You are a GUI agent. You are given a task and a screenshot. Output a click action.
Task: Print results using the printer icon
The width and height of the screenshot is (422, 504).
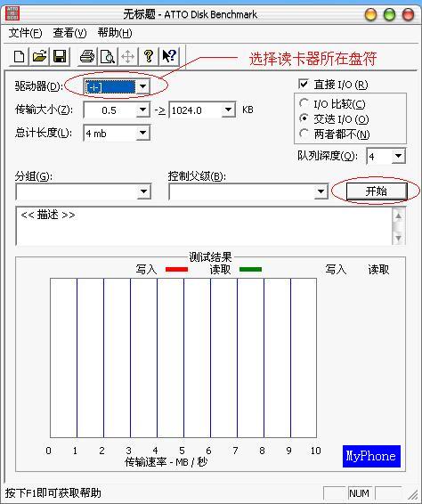[x=87, y=57]
